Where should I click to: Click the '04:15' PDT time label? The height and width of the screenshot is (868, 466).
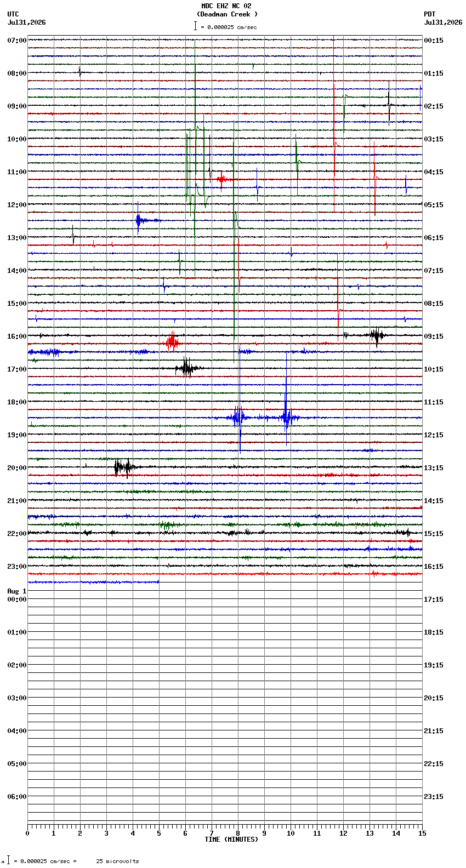click(x=434, y=172)
